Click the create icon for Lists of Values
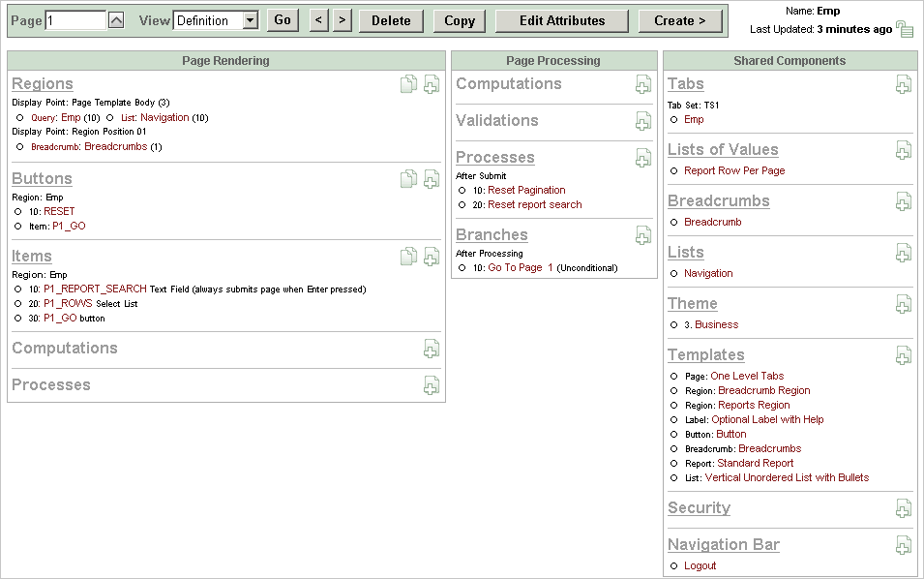The height and width of the screenshot is (579, 924). (904, 150)
